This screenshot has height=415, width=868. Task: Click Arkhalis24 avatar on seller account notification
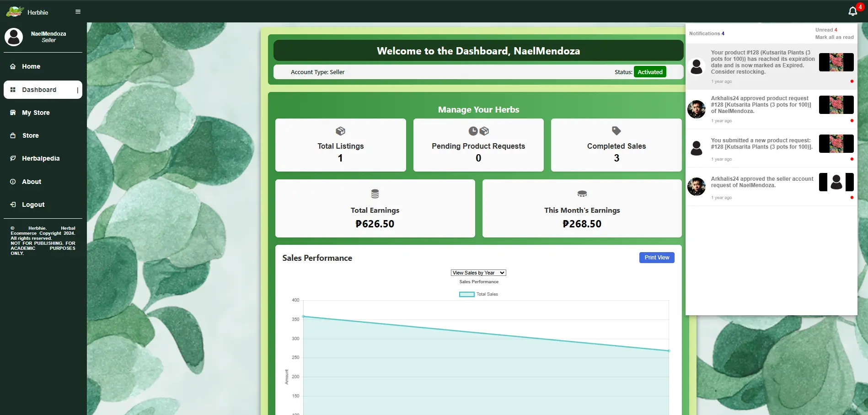pyautogui.click(x=697, y=187)
